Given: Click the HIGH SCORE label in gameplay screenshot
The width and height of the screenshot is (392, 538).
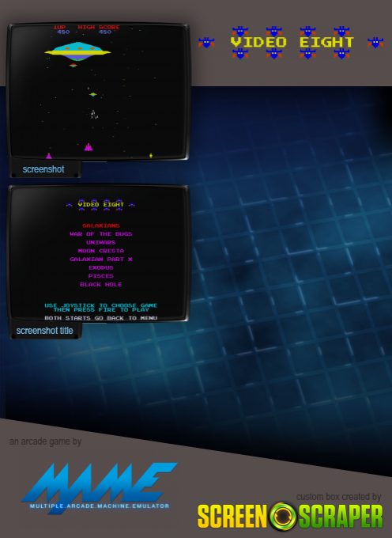Looking at the screenshot, I should 99,27.
